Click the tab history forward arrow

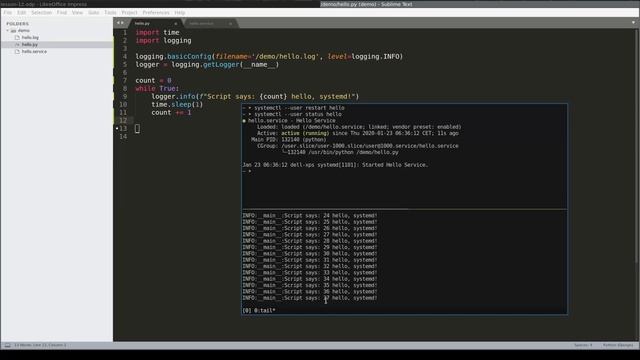pos(122,23)
